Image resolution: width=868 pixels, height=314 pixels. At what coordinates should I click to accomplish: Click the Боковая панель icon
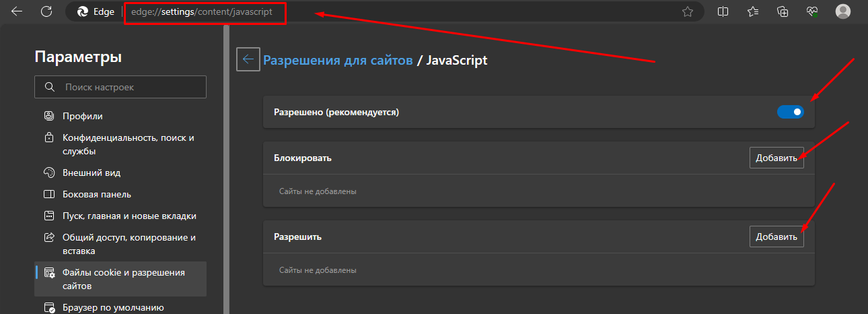coord(48,194)
